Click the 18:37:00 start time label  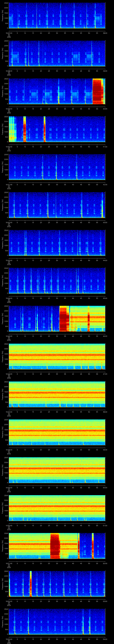(x=9, y=33)
